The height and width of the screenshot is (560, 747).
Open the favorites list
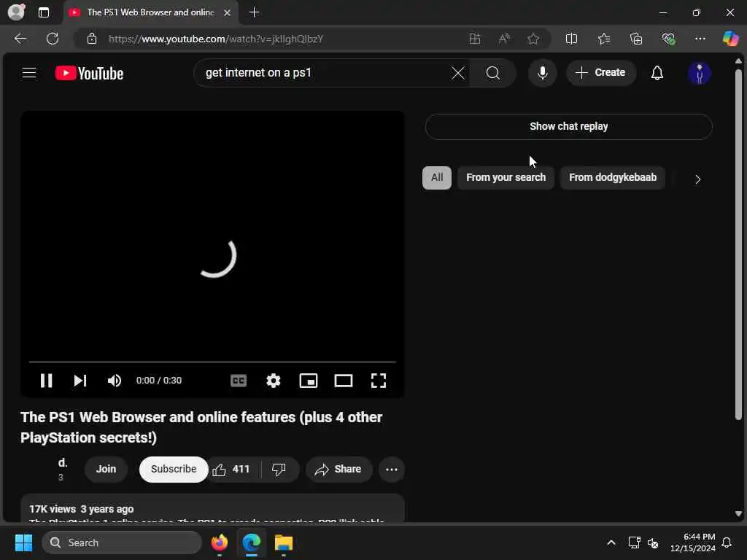coord(604,39)
